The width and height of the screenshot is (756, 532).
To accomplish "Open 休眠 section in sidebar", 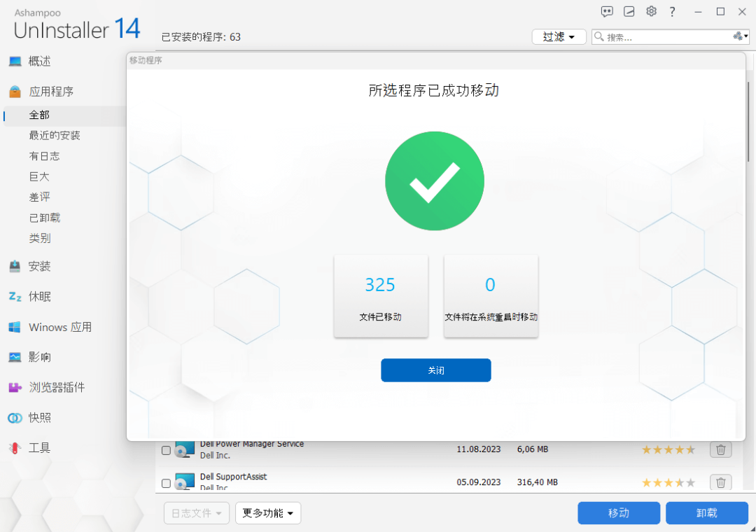I will coord(39,297).
